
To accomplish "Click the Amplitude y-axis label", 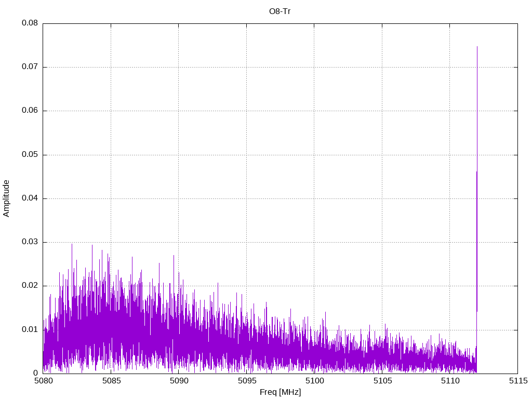I will pyautogui.click(x=6, y=198).
